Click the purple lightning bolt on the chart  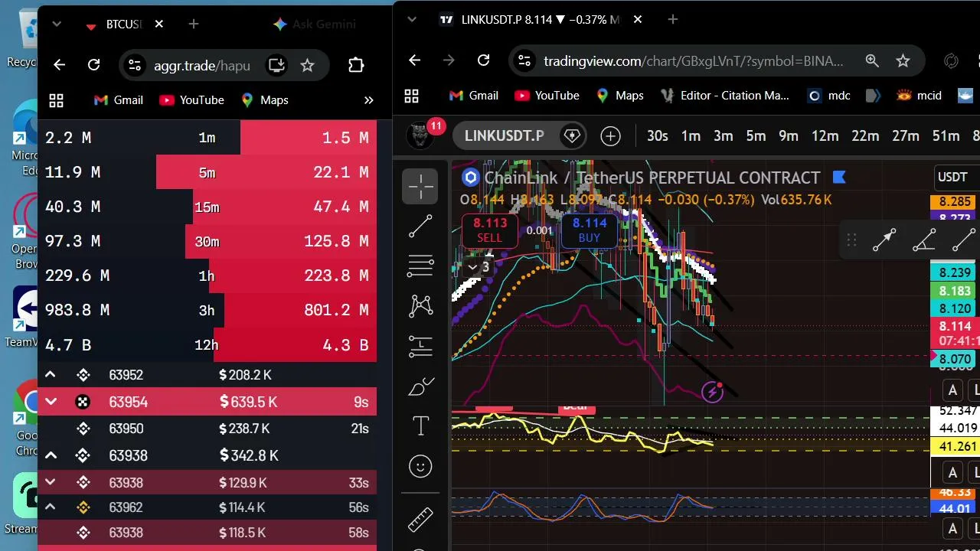point(712,392)
